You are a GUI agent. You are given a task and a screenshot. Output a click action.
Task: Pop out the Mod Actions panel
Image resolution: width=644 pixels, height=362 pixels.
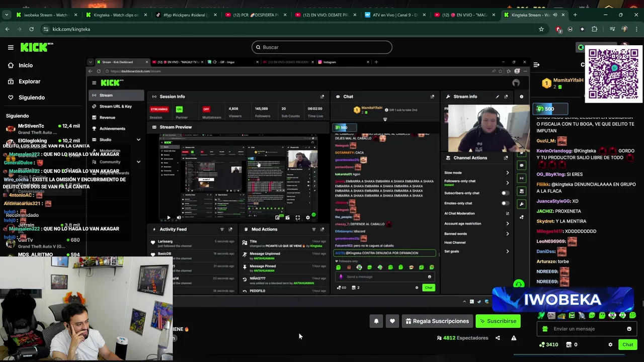(322, 229)
